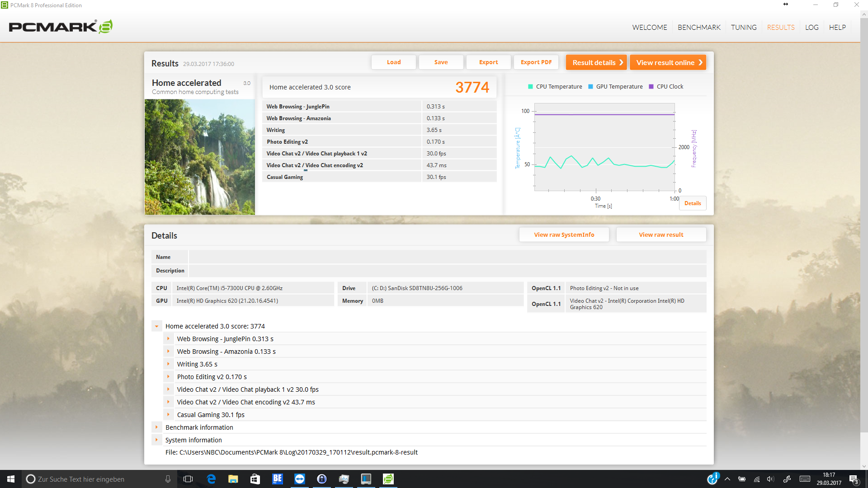Open PCMark 8 from the taskbar
Image resolution: width=868 pixels, height=488 pixels.
[x=388, y=479]
